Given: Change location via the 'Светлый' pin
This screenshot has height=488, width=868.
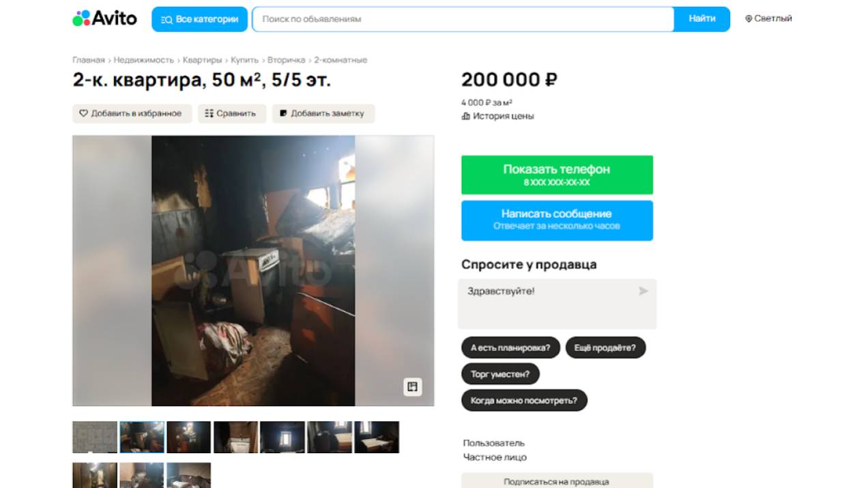Looking at the screenshot, I should [x=768, y=19].
